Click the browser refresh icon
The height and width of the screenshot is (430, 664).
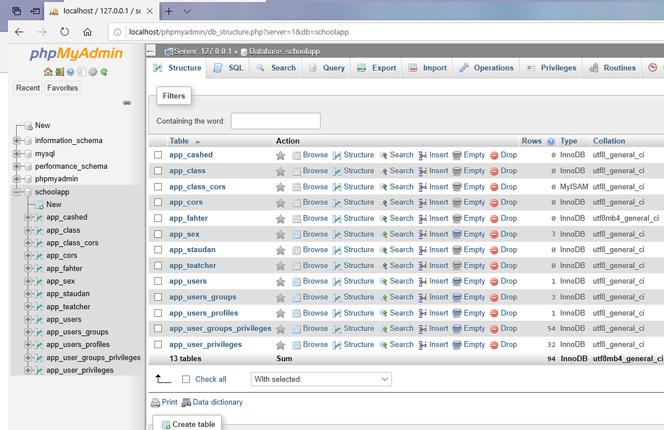tap(64, 32)
